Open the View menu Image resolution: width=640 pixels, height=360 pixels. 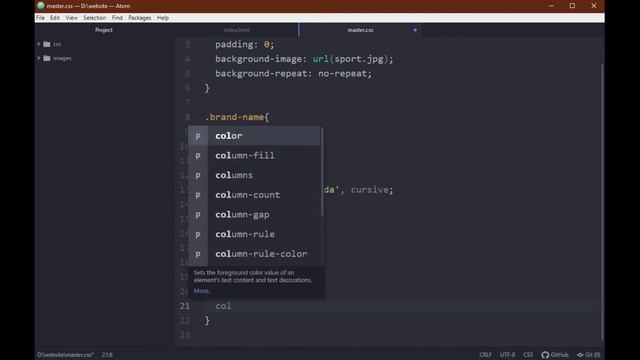coord(71,18)
